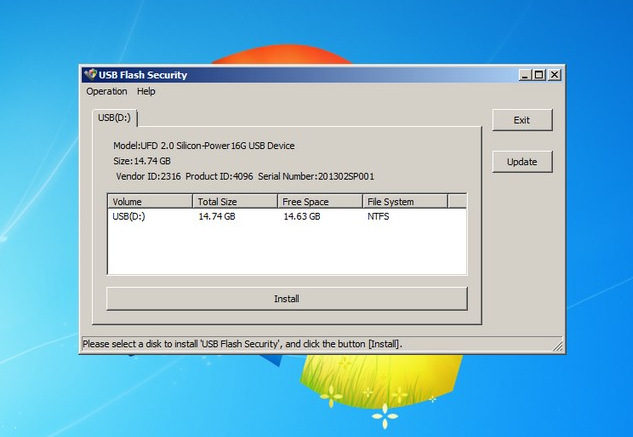Select the USB(D:) tab
Image resolution: width=633 pixels, height=437 pixels.
point(115,118)
